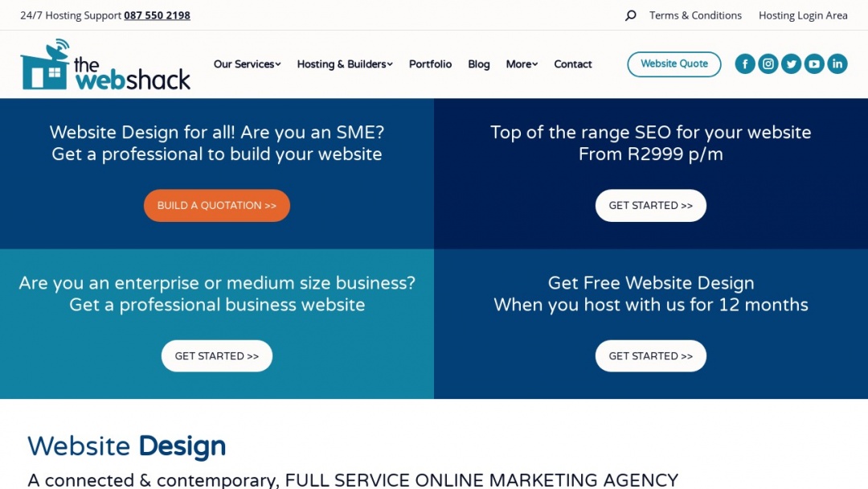The width and height of the screenshot is (868, 489).
Task: Call the 087 550 2198 support number
Action: pyautogui.click(x=157, y=15)
